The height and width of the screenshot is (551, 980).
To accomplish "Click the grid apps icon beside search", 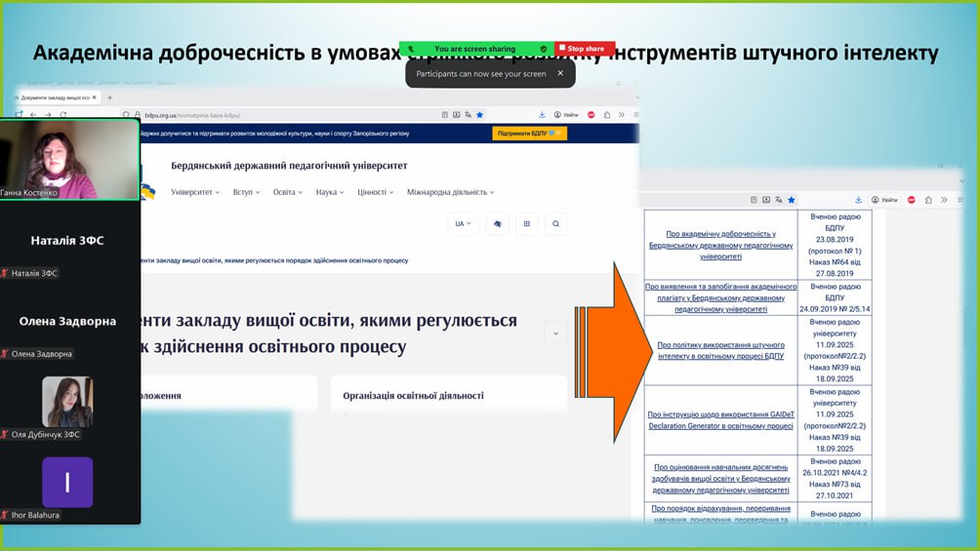I will point(526,224).
